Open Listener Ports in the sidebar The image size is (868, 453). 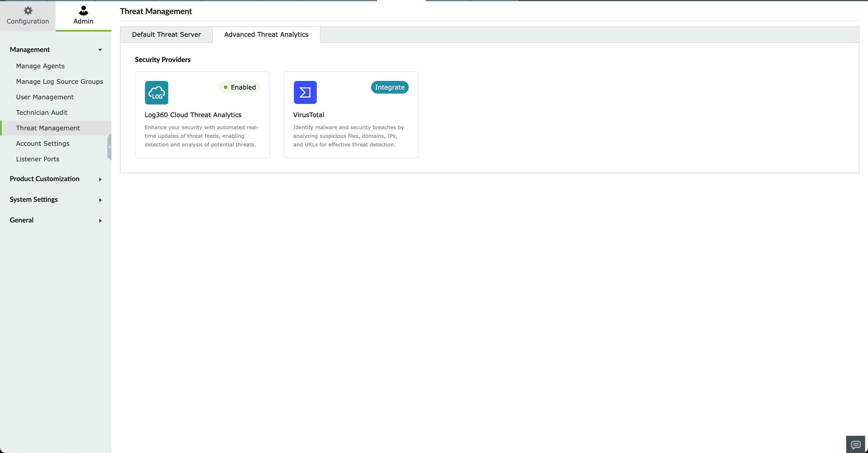point(38,159)
